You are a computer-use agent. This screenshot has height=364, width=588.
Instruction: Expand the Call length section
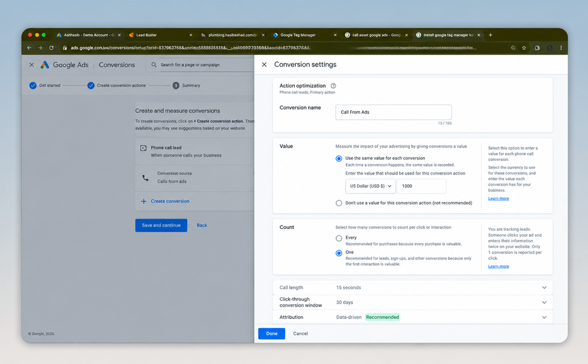[x=544, y=288]
